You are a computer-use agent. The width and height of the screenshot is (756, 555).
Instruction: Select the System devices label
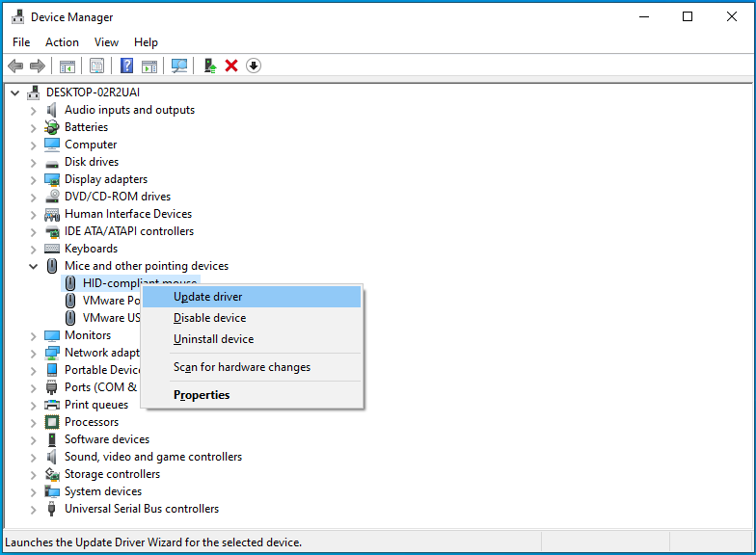(103, 491)
